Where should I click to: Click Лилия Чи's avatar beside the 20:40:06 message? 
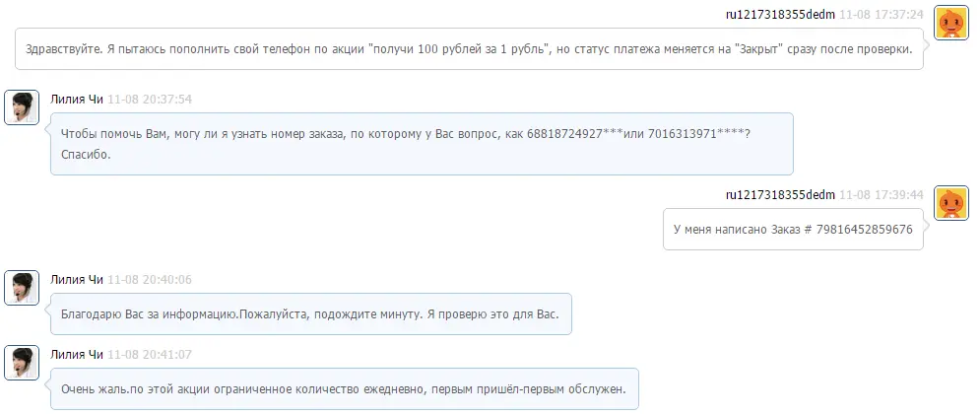(22, 287)
